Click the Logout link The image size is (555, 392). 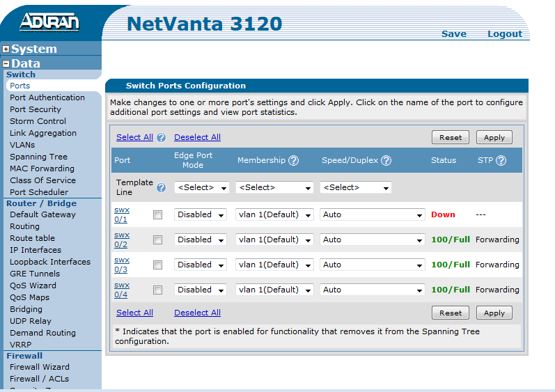click(505, 34)
